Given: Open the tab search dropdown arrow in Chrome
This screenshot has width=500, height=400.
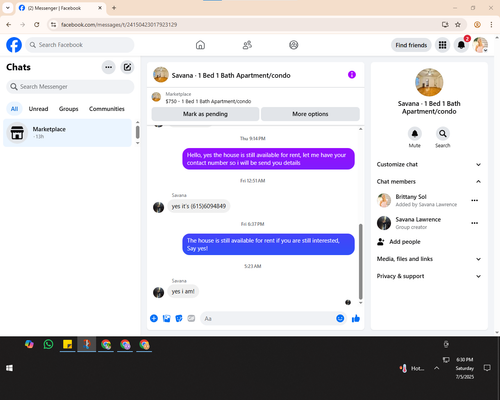Looking at the screenshot, I should (x=8, y=8).
